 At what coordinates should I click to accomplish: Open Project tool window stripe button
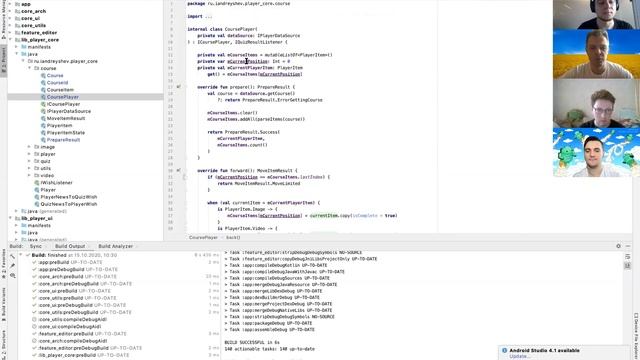coord(4,60)
